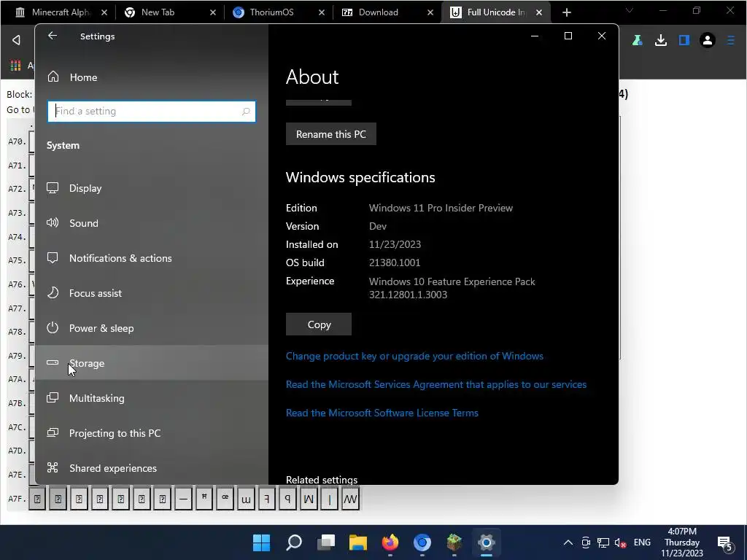Close the Download browser tab

coord(430,12)
